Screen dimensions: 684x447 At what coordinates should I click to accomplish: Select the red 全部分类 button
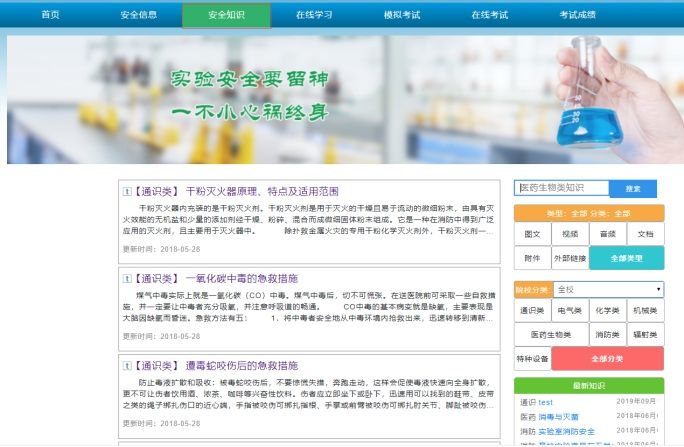click(x=607, y=359)
